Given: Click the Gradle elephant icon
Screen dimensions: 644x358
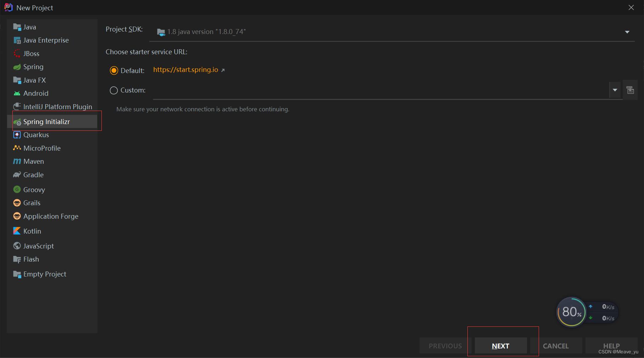Looking at the screenshot, I should [x=17, y=175].
